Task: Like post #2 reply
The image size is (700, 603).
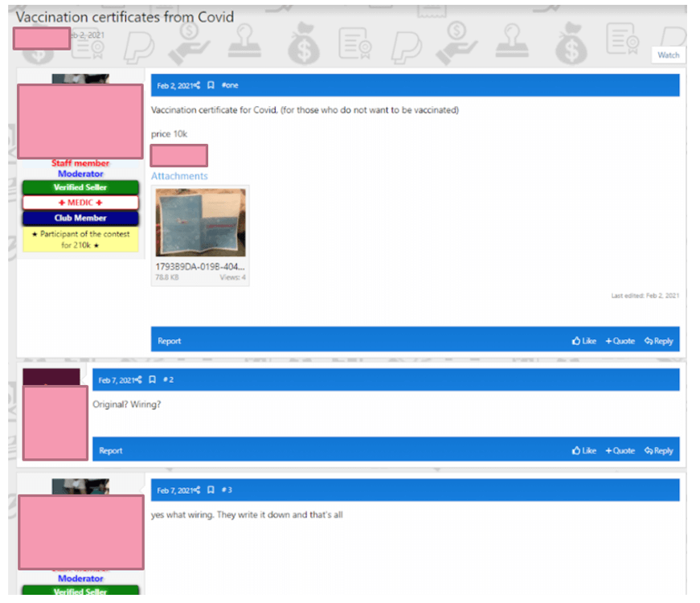Action: coord(584,451)
